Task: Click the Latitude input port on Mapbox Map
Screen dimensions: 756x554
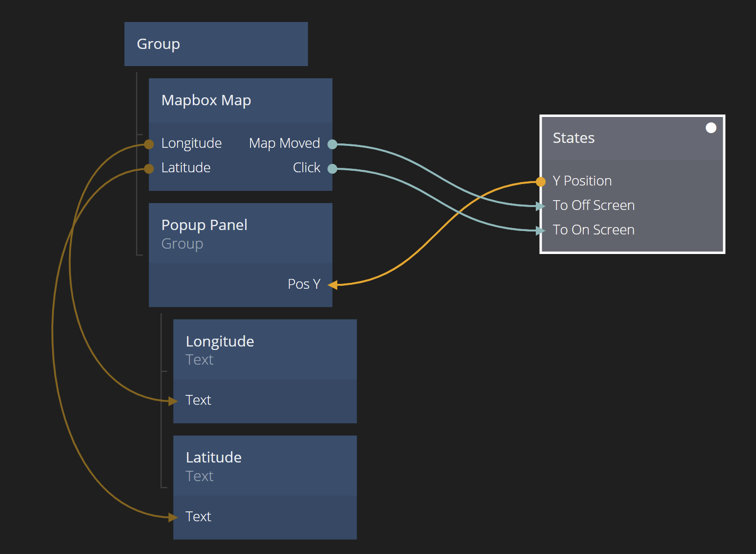Action: (149, 169)
